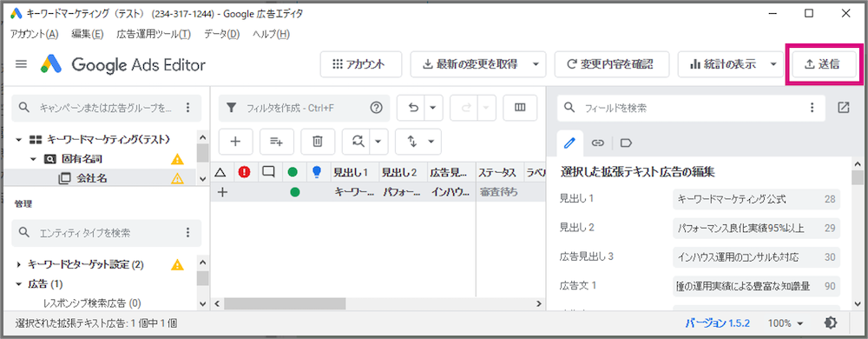This screenshot has height=339, width=868.
Task: Delete the selected ad with trash icon
Action: click(318, 142)
